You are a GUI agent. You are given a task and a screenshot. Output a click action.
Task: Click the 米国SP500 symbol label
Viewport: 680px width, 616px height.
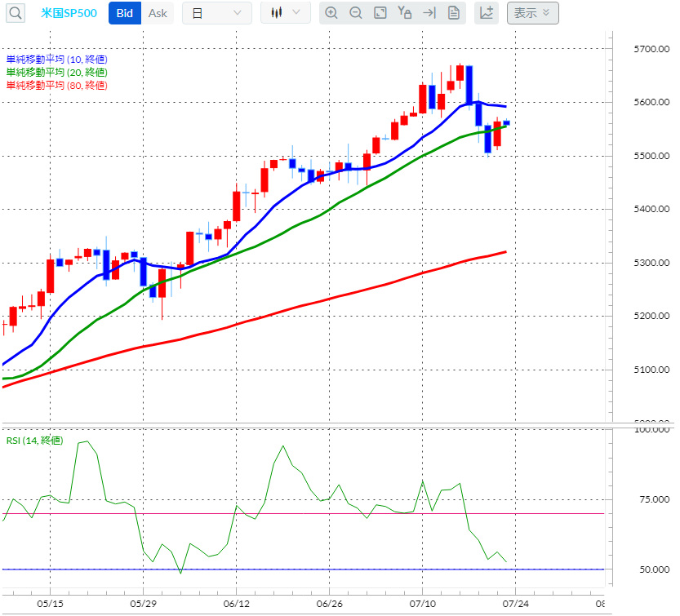69,13
